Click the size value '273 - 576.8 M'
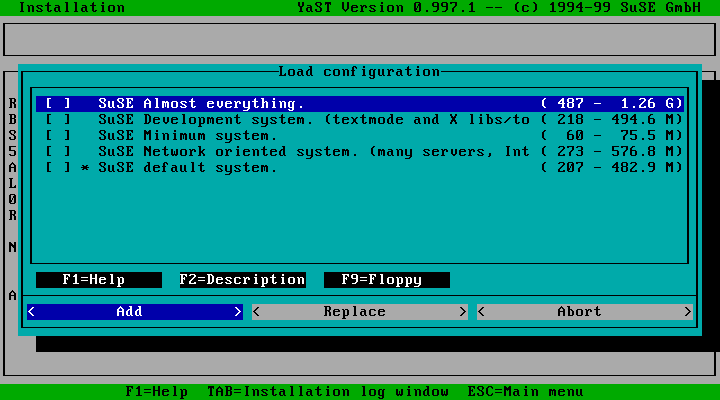 [612, 152]
